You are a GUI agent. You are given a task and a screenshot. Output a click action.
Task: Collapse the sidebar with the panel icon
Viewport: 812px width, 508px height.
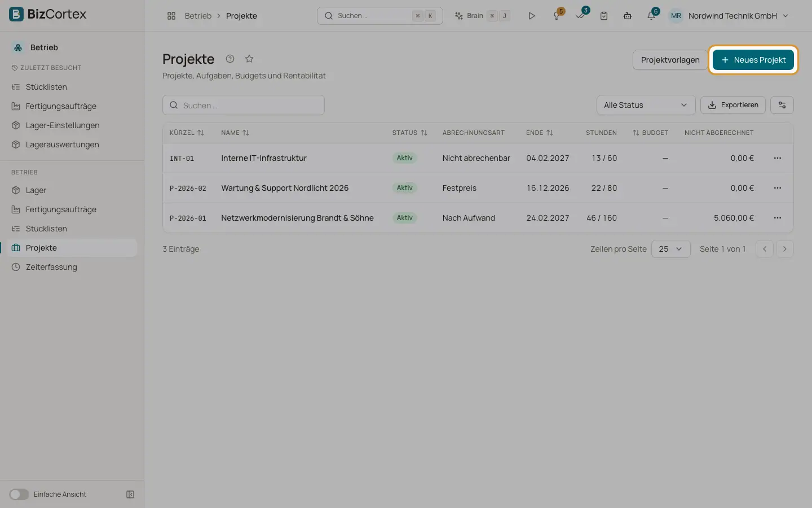130,494
